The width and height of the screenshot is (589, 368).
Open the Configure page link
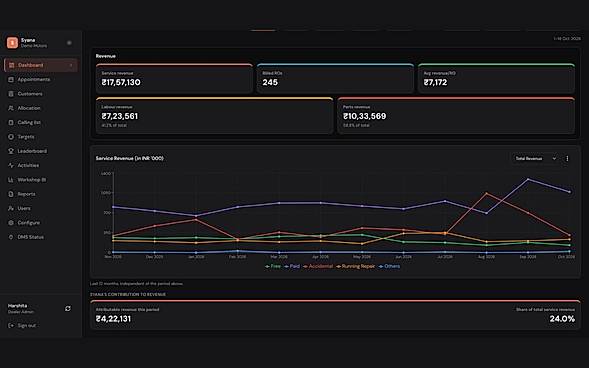tap(41, 223)
